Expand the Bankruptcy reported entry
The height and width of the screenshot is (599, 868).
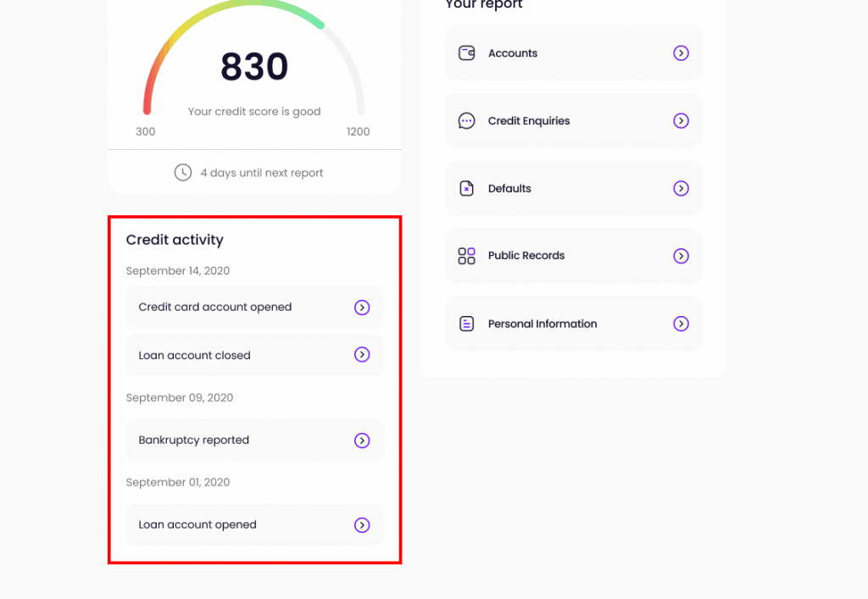coord(362,440)
